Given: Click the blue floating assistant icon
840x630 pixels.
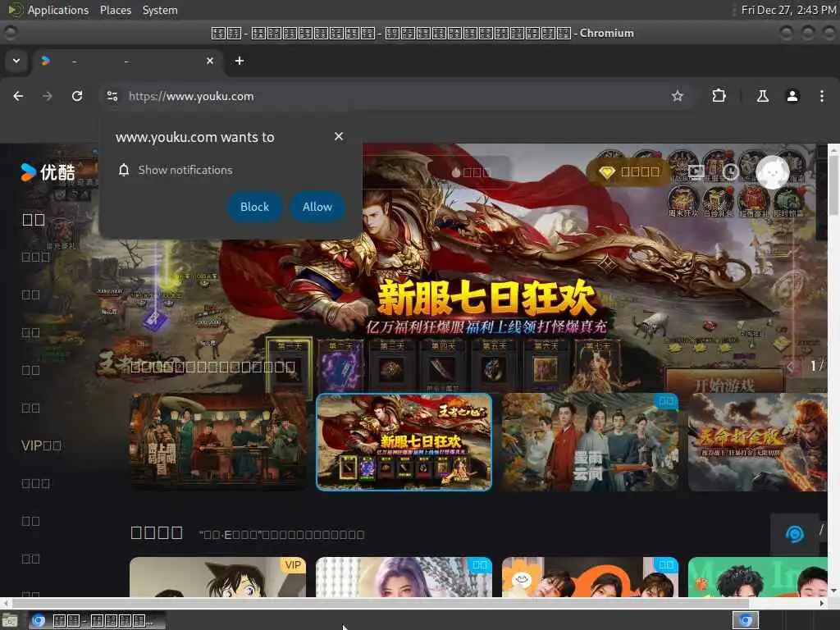Looking at the screenshot, I should [x=794, y=533].
